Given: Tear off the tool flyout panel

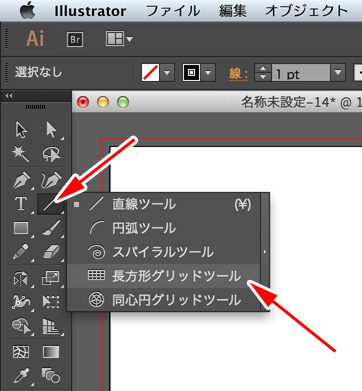Looking at the screenshot, I should 265,252.
